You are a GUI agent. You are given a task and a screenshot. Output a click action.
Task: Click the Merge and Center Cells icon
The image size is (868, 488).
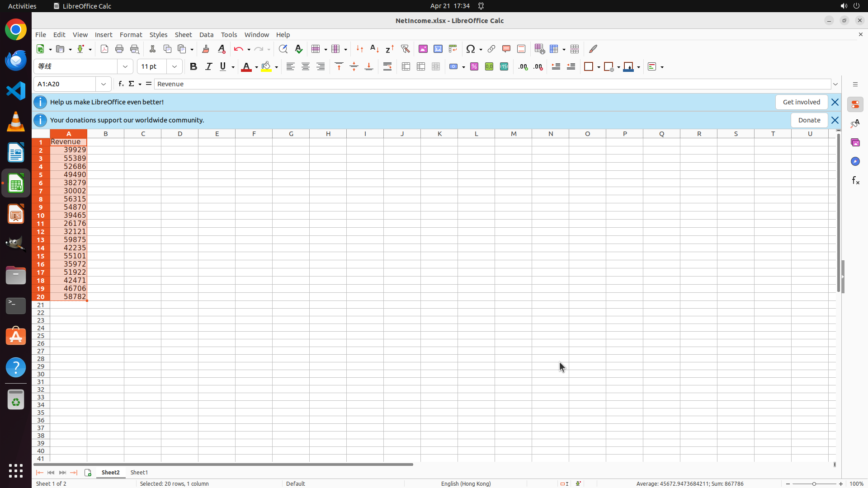click(406, 67)
